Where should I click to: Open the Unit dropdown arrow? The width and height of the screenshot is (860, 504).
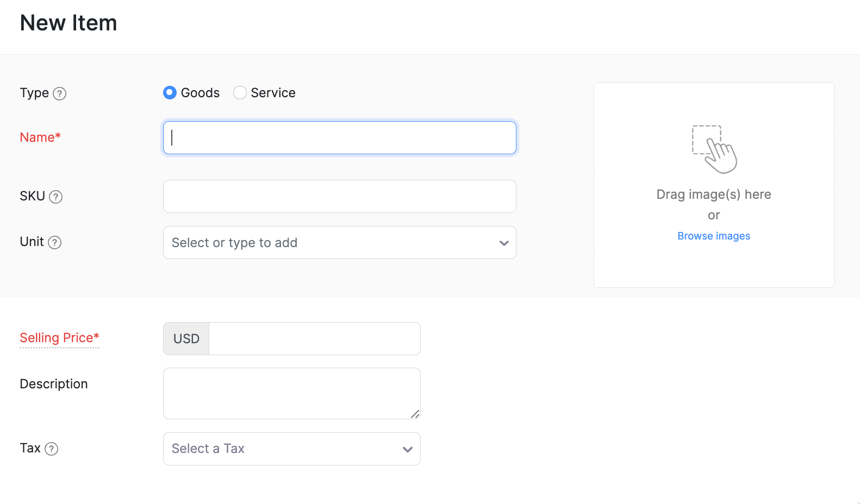tap(504, 243)
